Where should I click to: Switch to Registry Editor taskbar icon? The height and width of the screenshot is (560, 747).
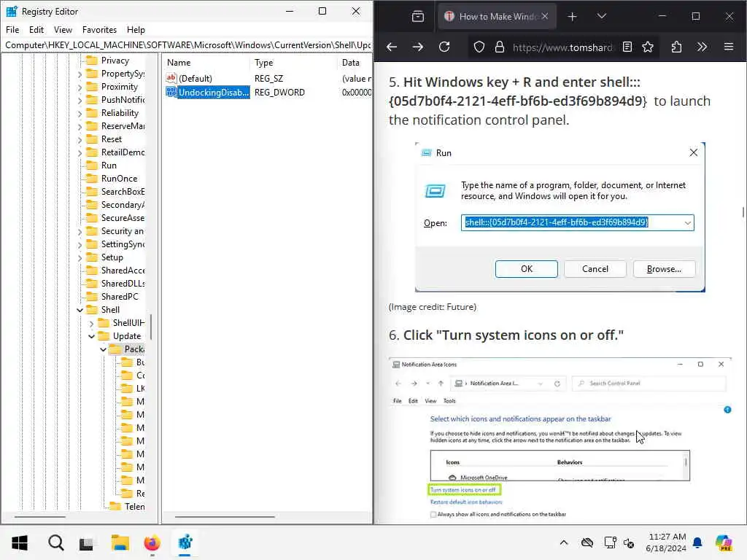[185, 542]
